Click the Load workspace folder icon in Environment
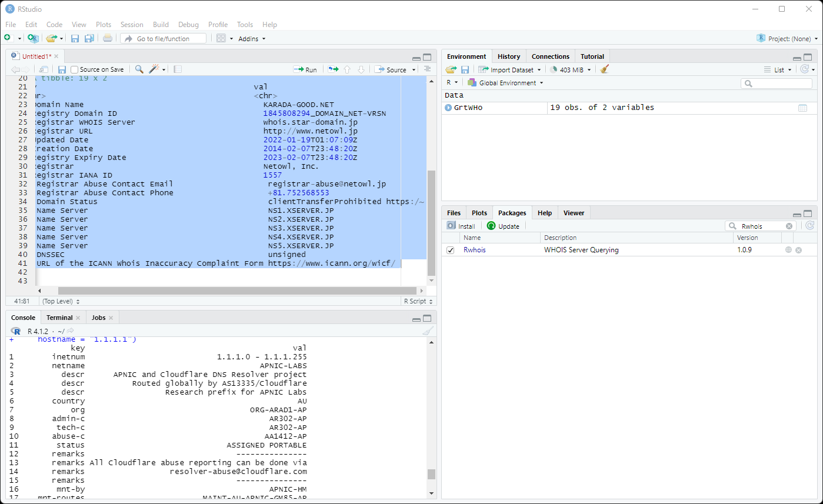Screen dimensions: 823x504 pyautogui.click(x=451, y=69)
